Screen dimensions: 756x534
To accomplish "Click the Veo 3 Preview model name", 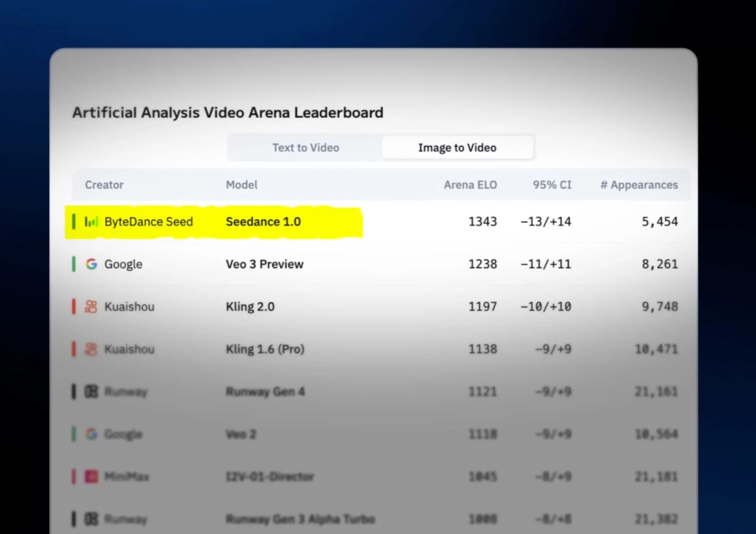I will [x=265, y=264].
